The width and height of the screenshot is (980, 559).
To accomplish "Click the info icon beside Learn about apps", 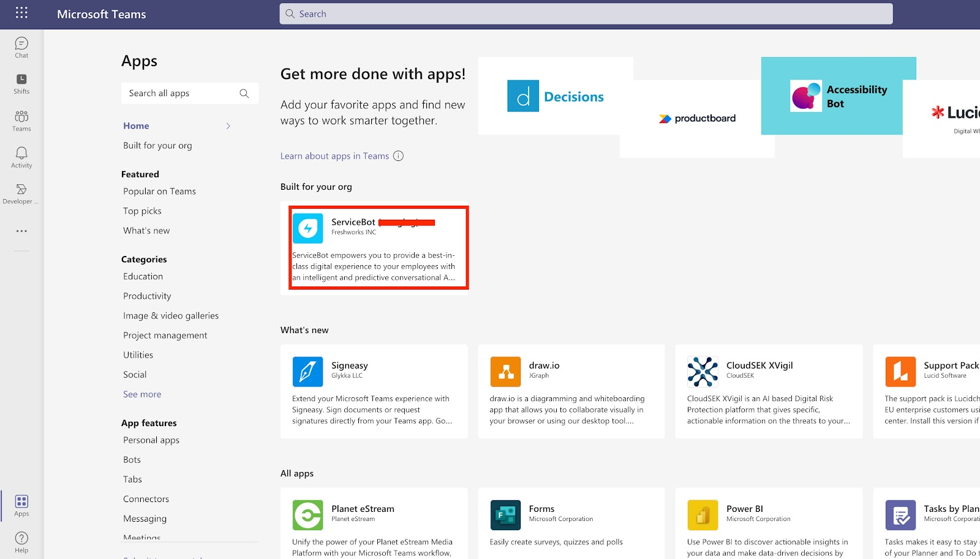I will click(398, 156).
